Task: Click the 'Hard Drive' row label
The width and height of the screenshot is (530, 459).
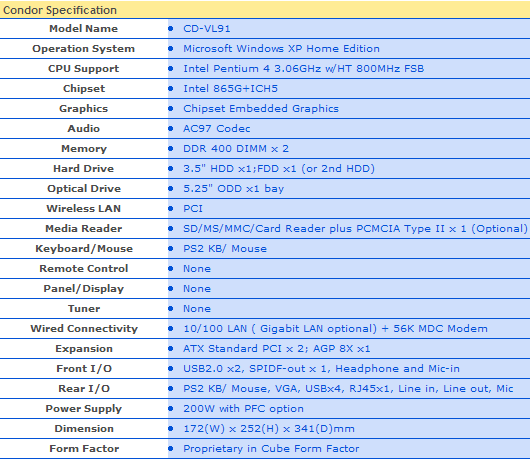Action: click(x=83, y=169)
